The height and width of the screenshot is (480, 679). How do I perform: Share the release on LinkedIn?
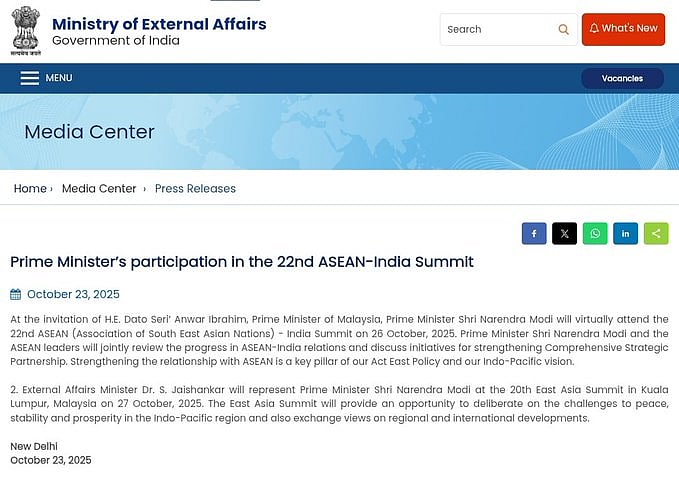[625, 234]
